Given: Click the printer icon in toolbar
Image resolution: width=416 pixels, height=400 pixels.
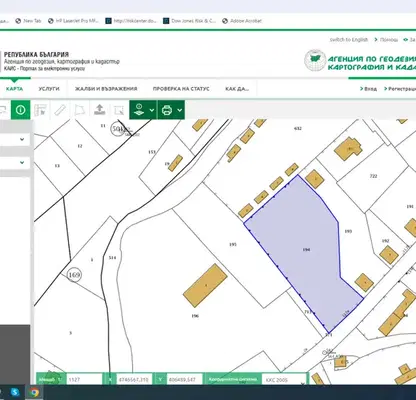Looking at the screenshot, I should 167,110.
